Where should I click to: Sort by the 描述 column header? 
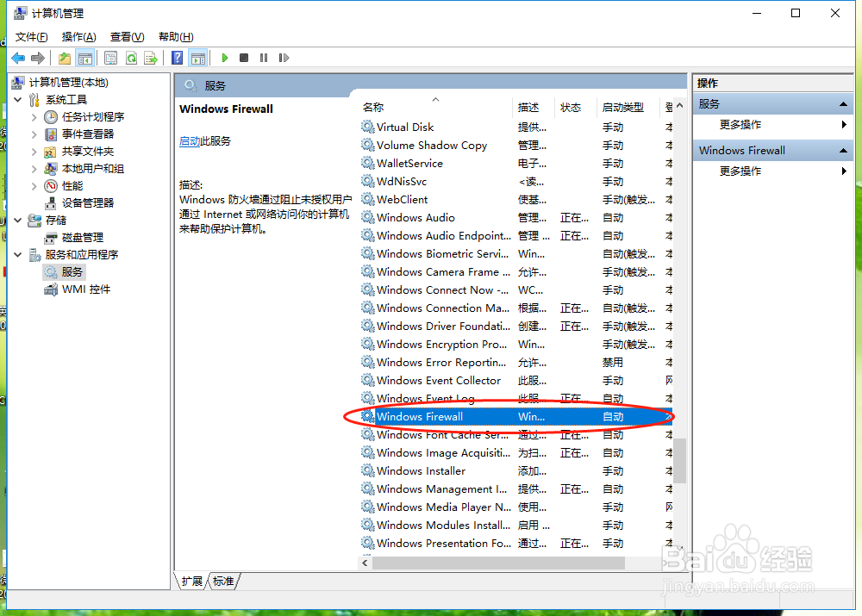[x=534, y=107]
